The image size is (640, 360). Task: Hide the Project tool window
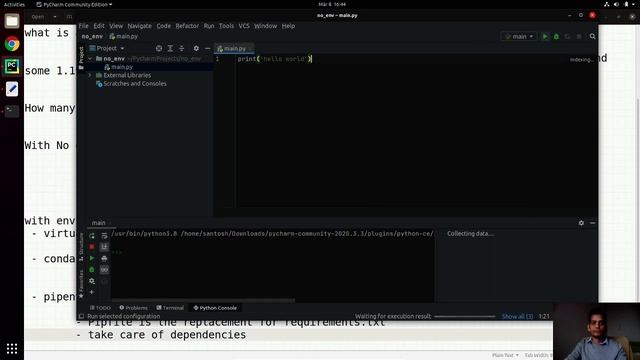click(x=207, y=48)
